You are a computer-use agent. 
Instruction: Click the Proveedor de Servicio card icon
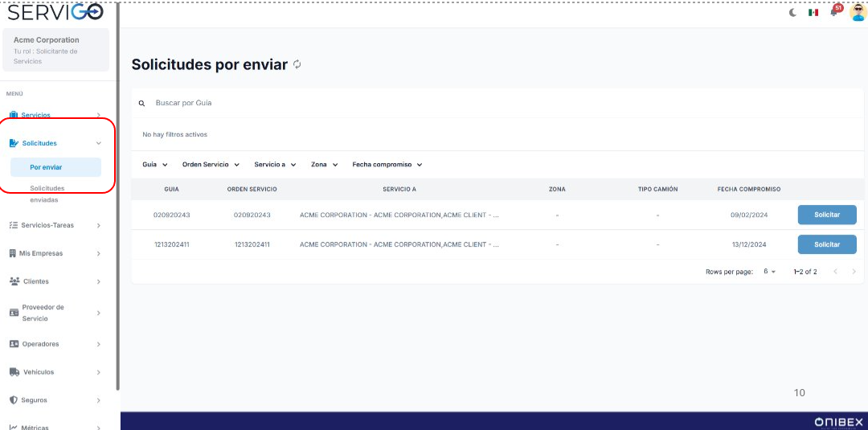(14, 313)
